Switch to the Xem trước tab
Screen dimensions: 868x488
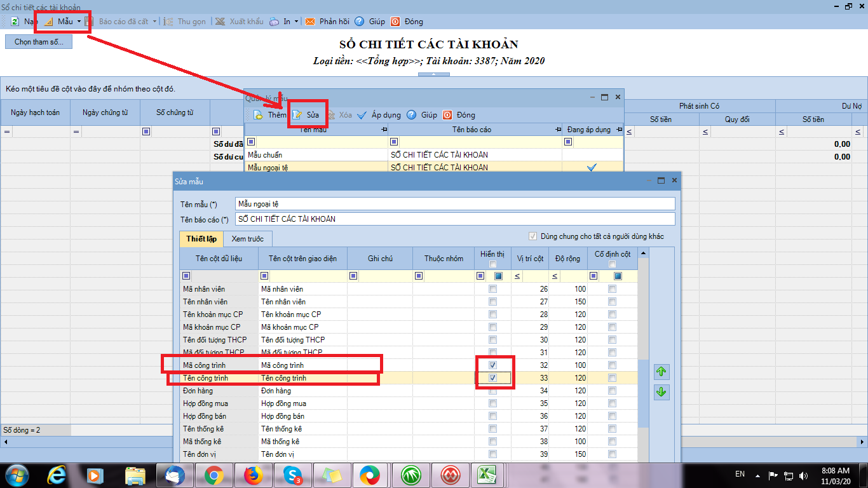pos(247,239)
